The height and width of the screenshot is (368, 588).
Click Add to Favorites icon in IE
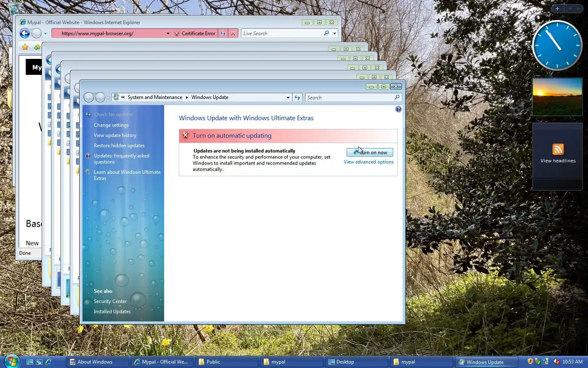click(x=37, y=47)
